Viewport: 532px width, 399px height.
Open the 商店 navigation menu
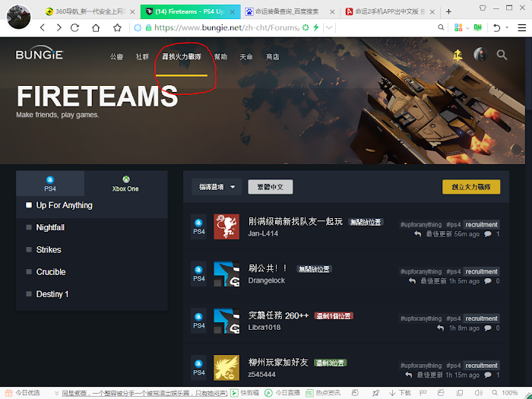[x=272, y=57]
